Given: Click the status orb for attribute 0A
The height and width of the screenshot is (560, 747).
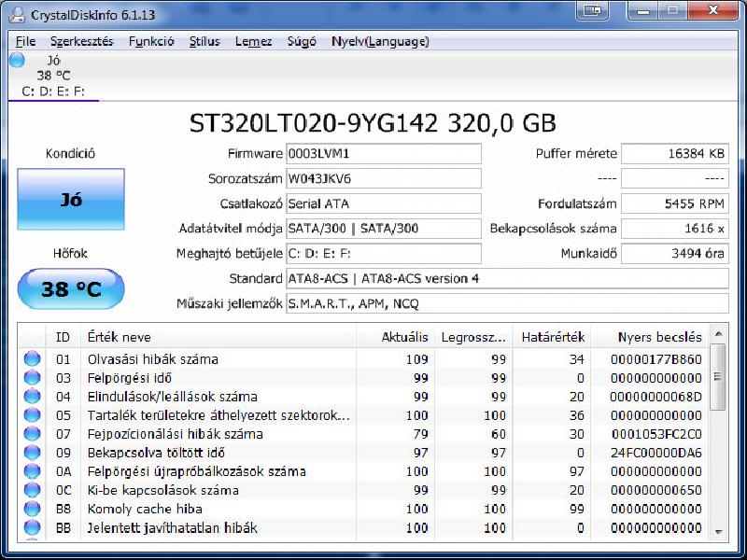Looking at the screenshot, I should [33, 471].
